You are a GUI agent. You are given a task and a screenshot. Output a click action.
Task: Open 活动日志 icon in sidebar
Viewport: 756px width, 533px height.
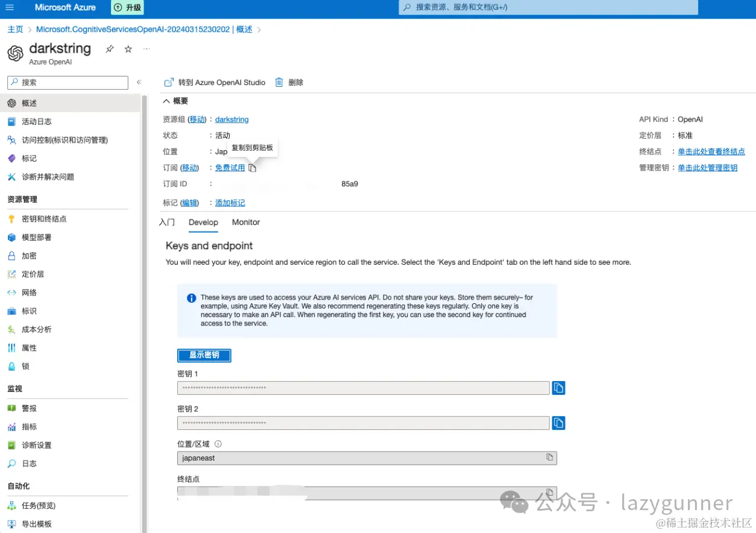11,121
